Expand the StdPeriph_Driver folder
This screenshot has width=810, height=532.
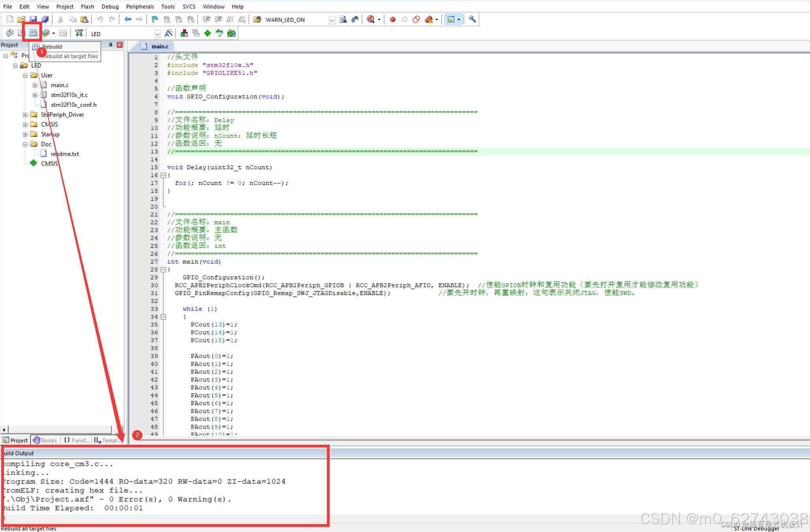pos(25,115)
